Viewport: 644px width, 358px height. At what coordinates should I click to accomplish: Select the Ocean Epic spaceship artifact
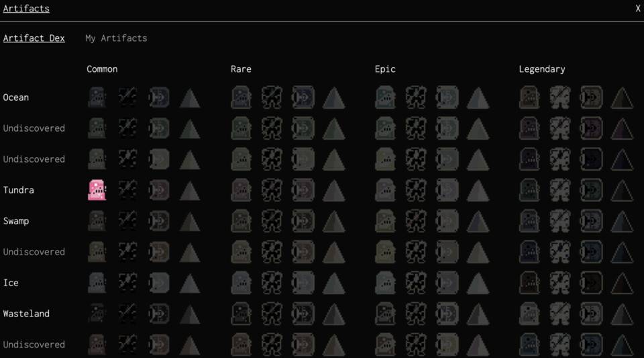coord(447,98)
